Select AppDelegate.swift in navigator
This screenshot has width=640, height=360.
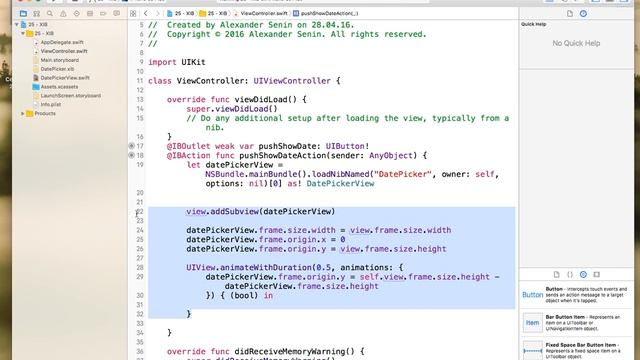tap(62, 42)
